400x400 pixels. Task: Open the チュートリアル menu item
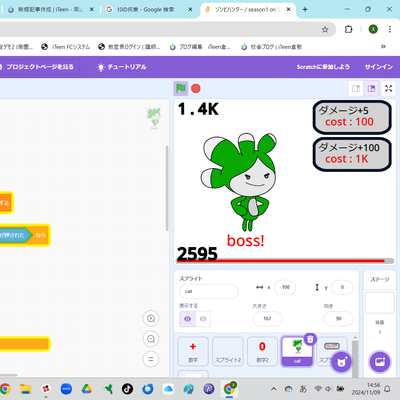pyautogui.click(x=122, y=67)
